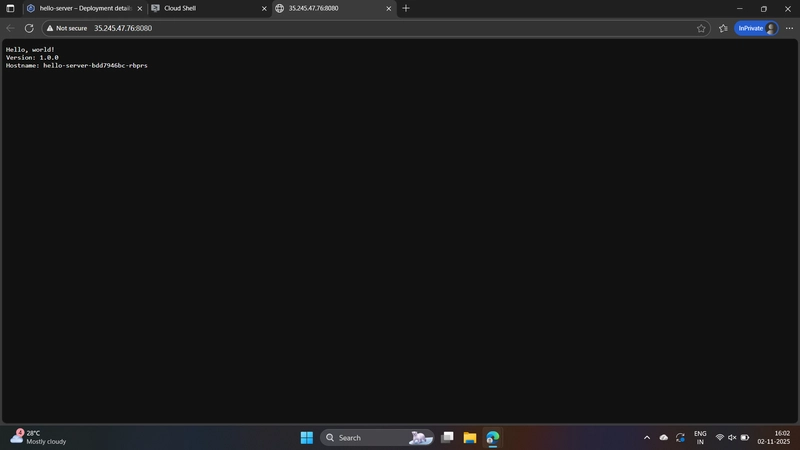
Task: Click the browser Refresh button
Action: [29, 28]
